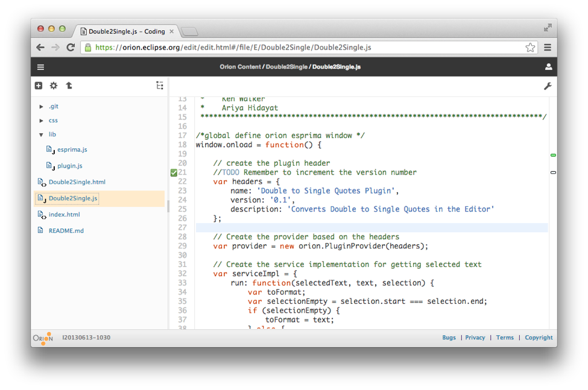
Task: Open the Chrome menu icon
Action: click(x=548, y=47)
